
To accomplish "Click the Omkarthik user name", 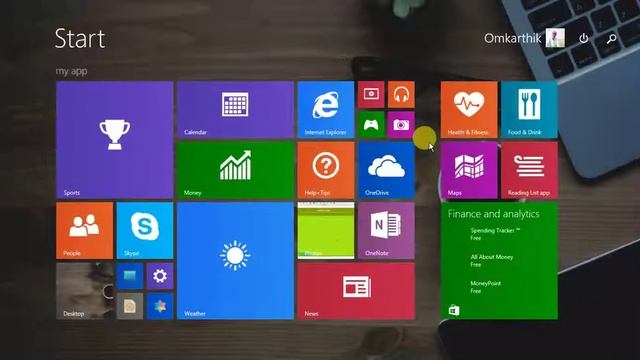I will pos(513,38).
